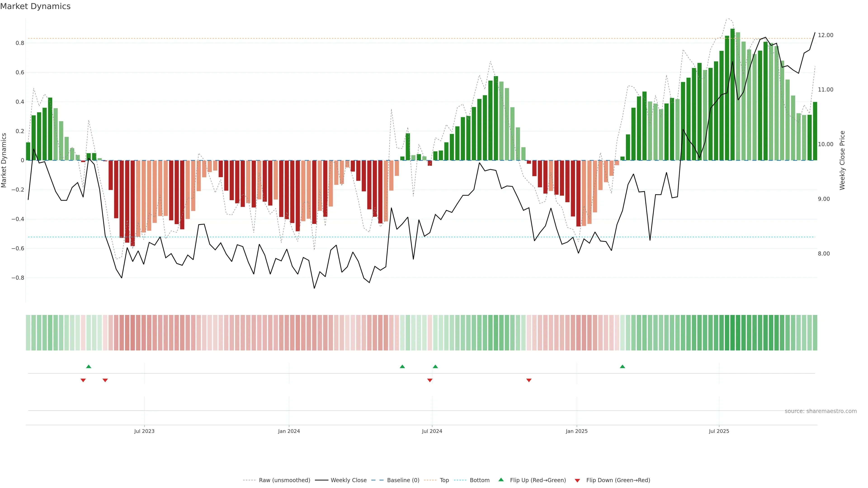Click the Jul 2023 x-axis label

(x=144, y=431)
